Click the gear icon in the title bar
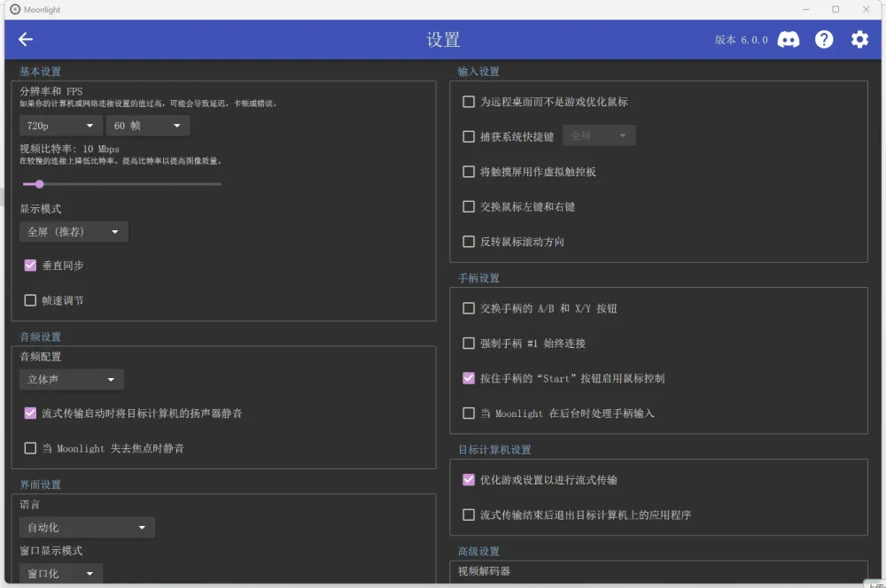This screenshot has width=886, height=588. (859, 39)
